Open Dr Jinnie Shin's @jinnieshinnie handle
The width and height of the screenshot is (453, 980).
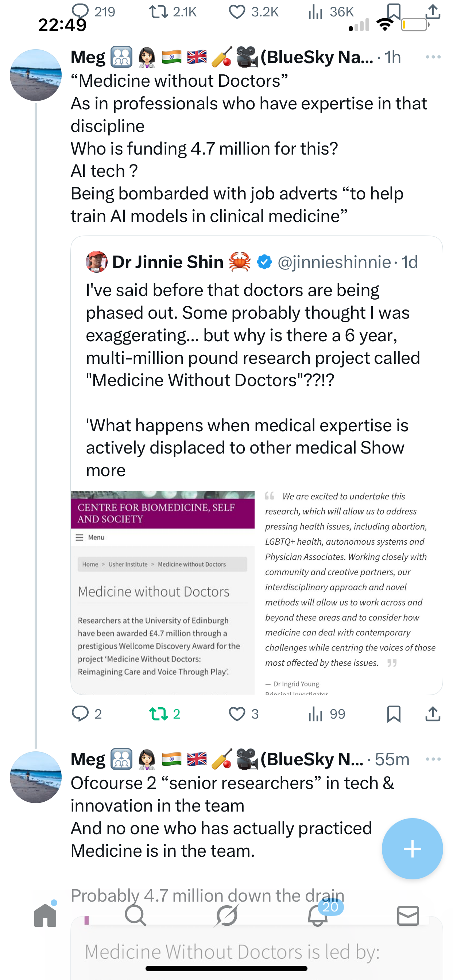pos(334,262)
